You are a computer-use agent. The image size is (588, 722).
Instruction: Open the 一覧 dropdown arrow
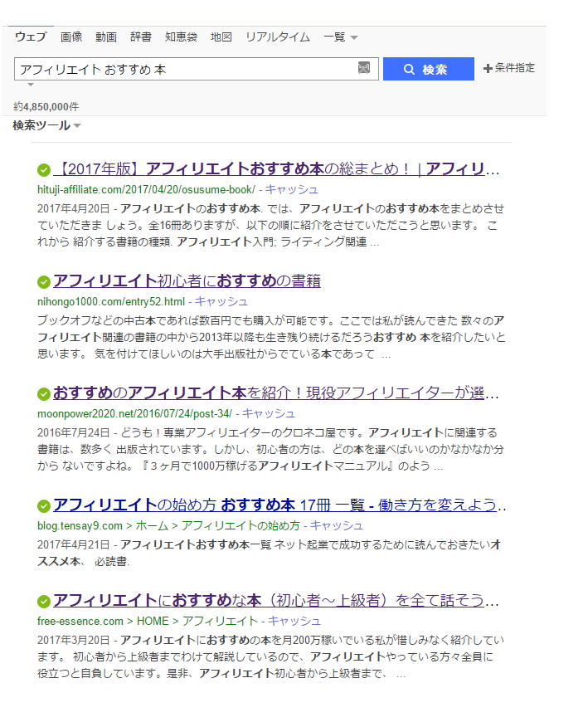tap(354, 37)
